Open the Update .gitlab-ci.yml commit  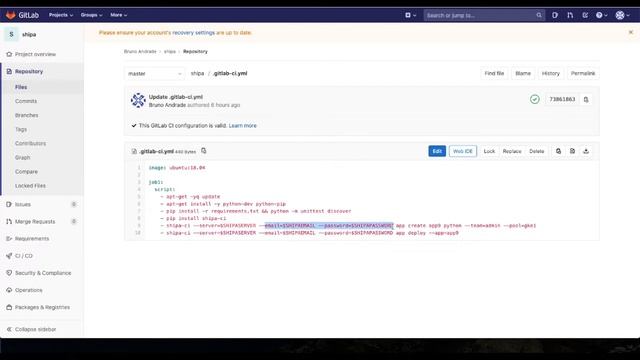pos(176,97)
